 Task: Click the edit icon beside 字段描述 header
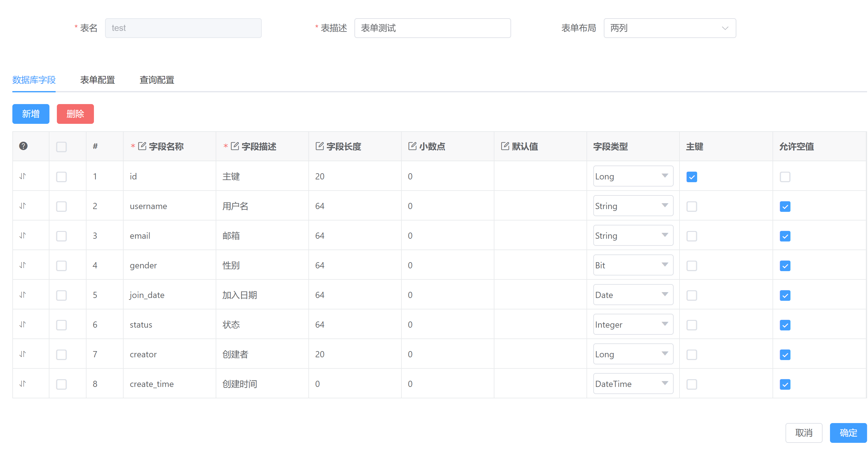(235, 146)
